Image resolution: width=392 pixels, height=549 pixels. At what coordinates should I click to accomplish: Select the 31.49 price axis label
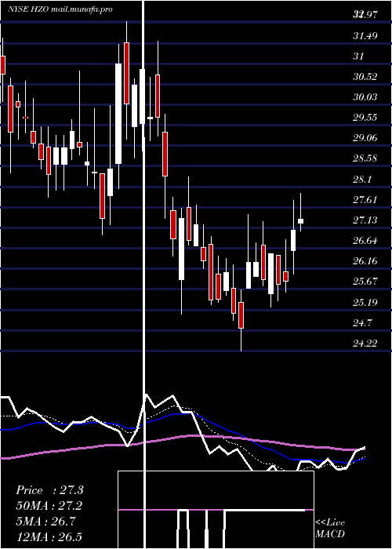coord(365,36)
